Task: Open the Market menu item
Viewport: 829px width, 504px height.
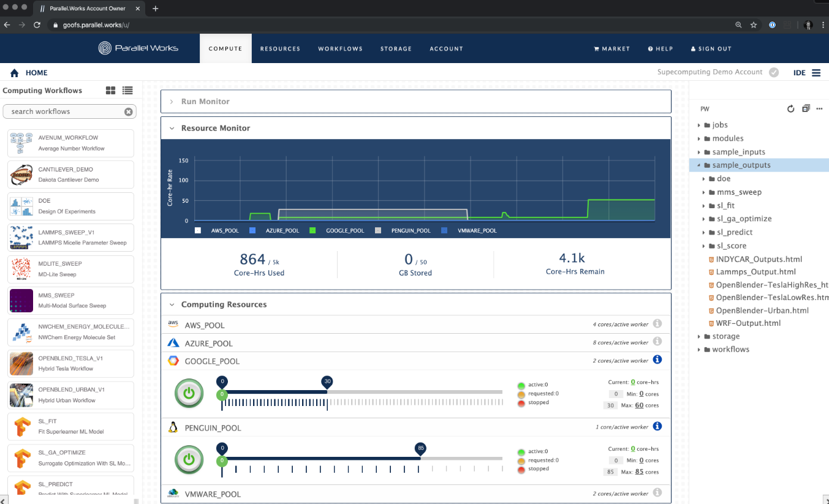Action: 611,49
